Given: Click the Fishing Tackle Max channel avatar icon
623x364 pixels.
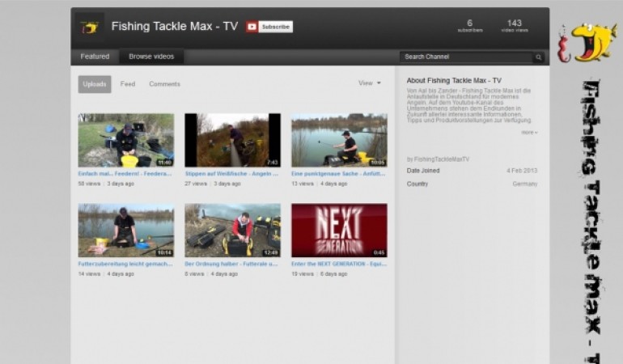Looking at the screenshot, I should 90,27.
